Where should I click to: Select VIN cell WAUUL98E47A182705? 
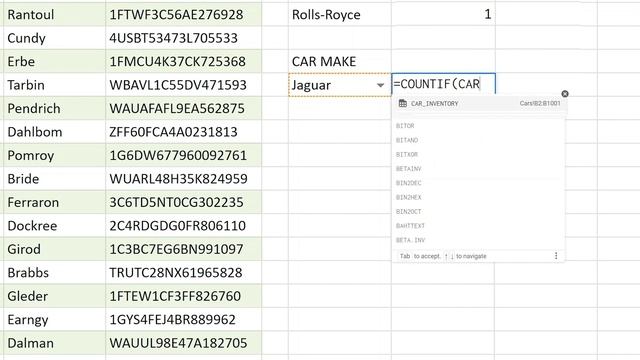point(184,343)
